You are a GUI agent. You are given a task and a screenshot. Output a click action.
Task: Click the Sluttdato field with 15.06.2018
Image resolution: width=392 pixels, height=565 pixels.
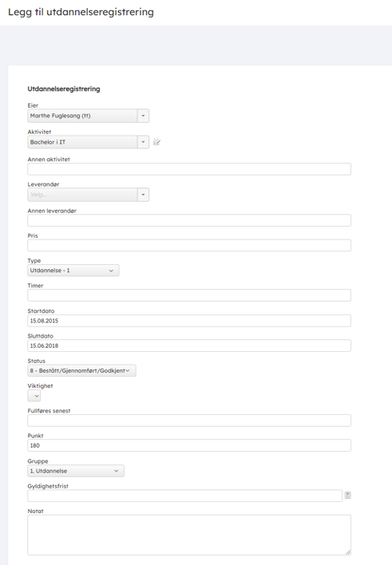coord(189,346)
